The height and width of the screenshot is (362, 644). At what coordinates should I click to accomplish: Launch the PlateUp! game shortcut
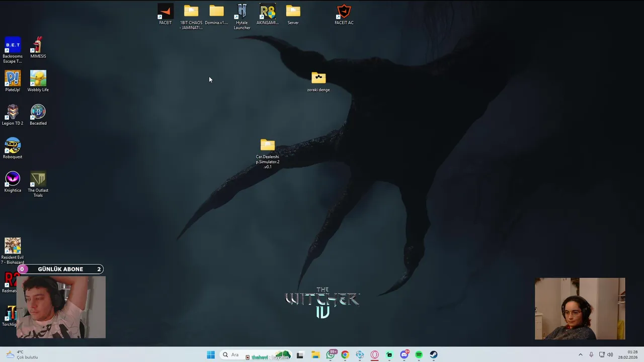point(13,81)
